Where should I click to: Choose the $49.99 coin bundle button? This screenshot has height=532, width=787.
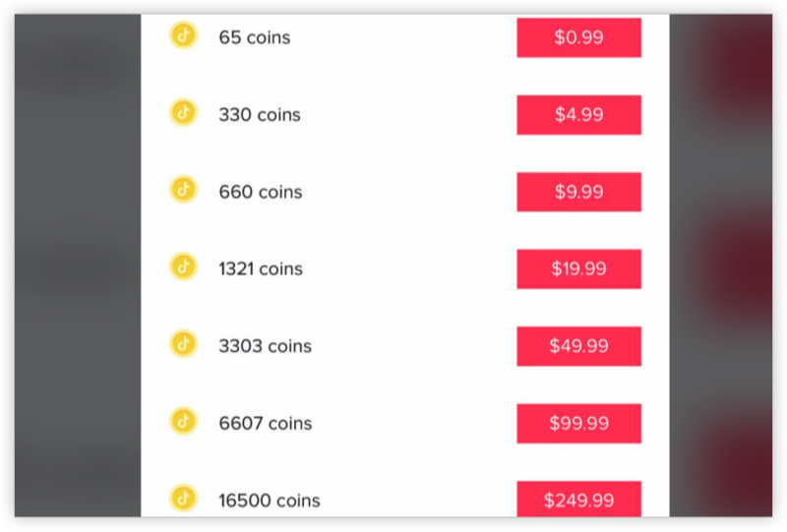(x=578, y=346)
